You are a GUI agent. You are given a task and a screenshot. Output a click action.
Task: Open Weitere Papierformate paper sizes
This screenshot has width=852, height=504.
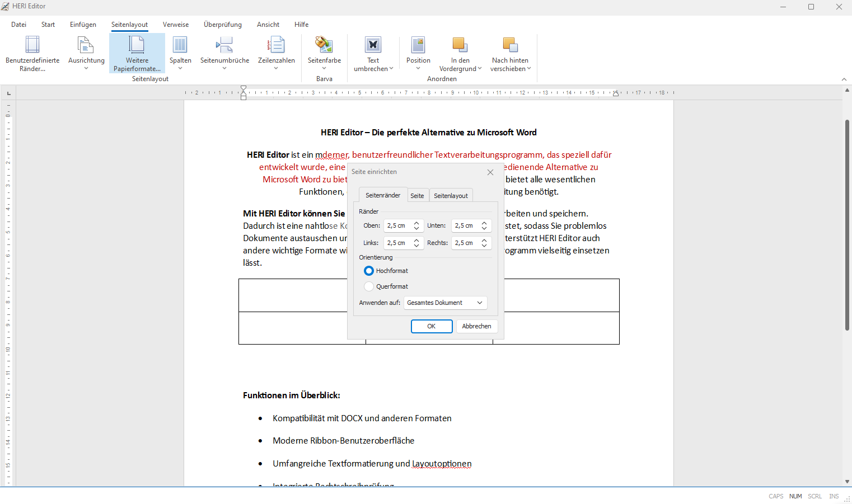point(137,54)
